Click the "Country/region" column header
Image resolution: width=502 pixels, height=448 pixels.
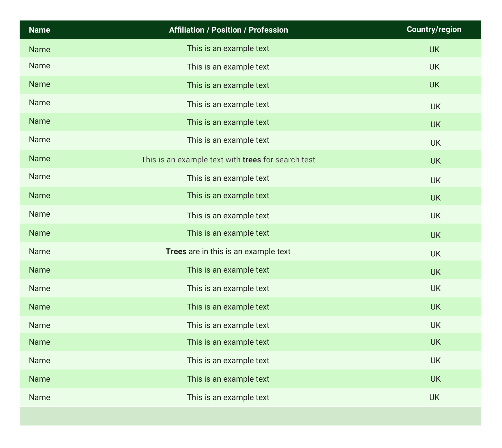(x=434, y=29)
